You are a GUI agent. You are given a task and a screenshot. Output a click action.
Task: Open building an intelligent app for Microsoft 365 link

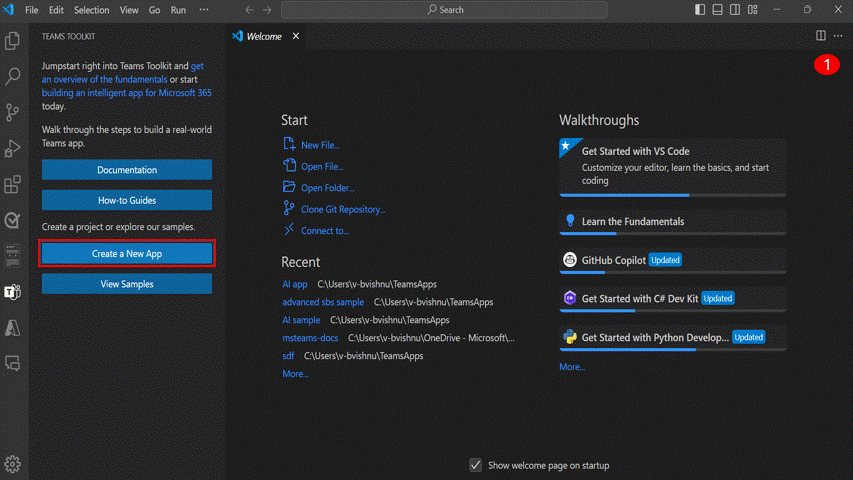[127, 93]
